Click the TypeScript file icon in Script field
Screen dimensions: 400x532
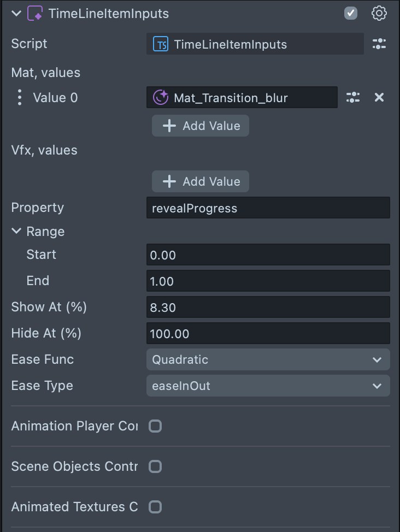click(x=161, y=44)
